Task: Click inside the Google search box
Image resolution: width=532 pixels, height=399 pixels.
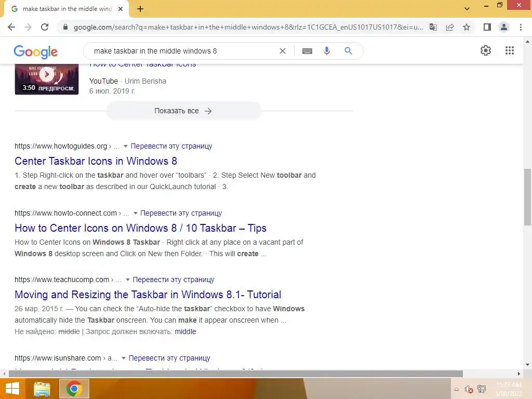Action: (183, 51)
